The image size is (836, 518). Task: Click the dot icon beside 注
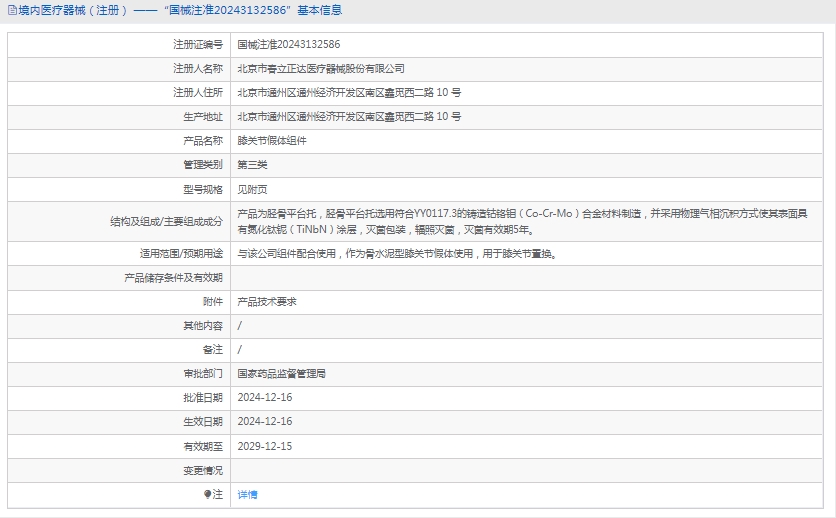207,494
